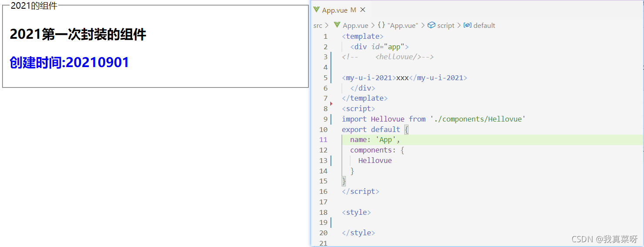
Task: Click the symbol icon before 'default' breadcrumb
Action: [x=467, y=26]
